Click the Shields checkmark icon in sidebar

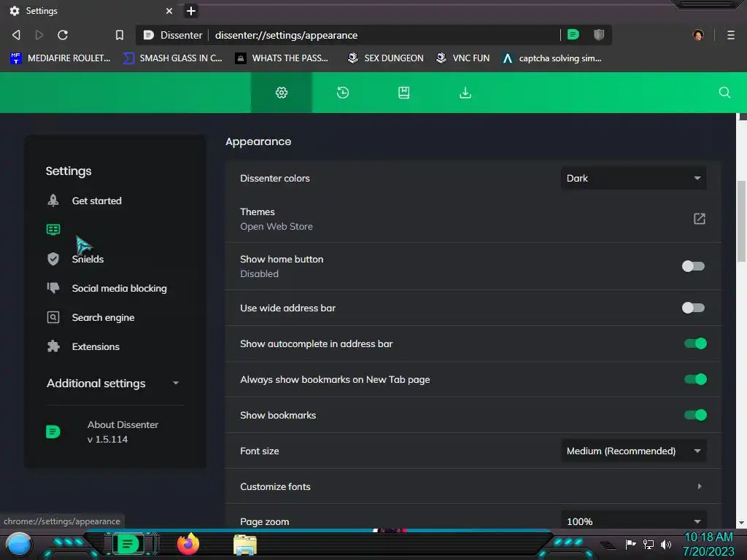tap(53, 259)
